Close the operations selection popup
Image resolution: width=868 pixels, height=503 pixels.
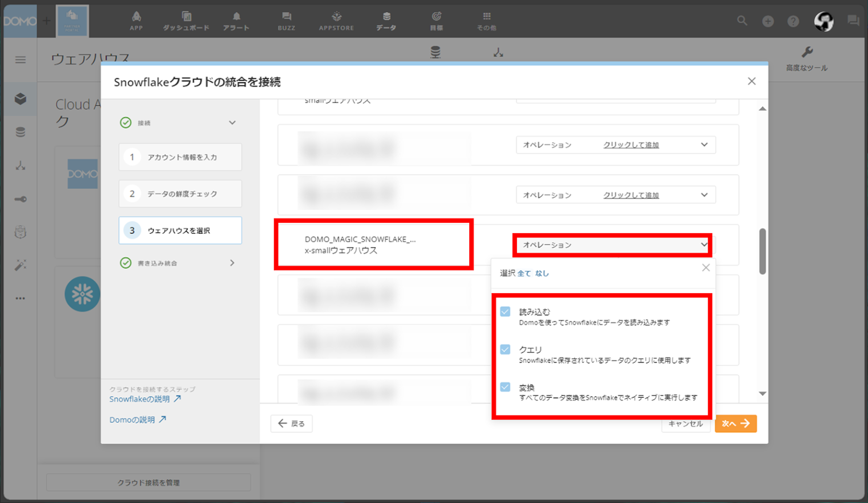(706, 268)
